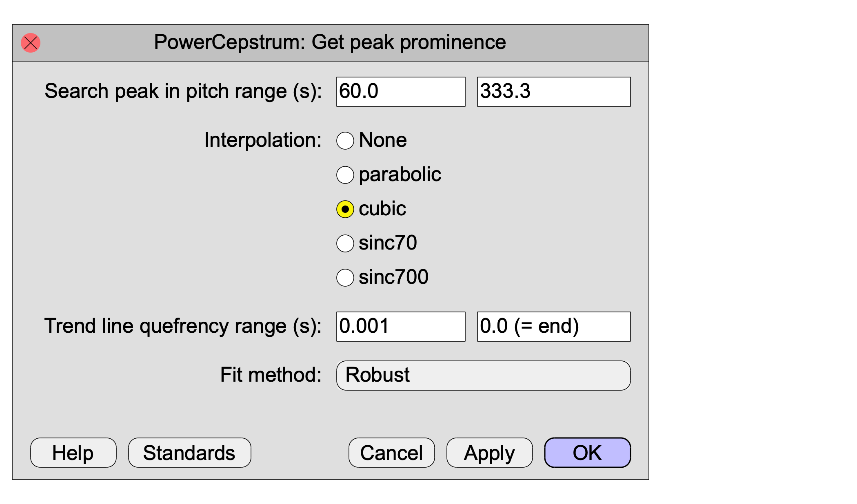Screen dimensions: 857x504
Task: Click the Search peak in pitch range label
Action: pos(183,91)
